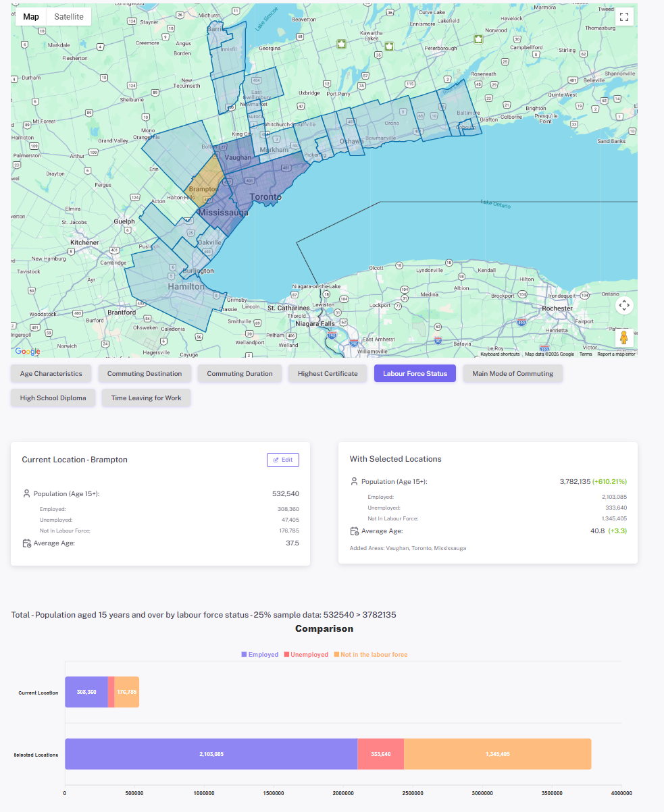Click Added Areas: Vaughan, Toronto, Mississauga text

coord(407,548)
